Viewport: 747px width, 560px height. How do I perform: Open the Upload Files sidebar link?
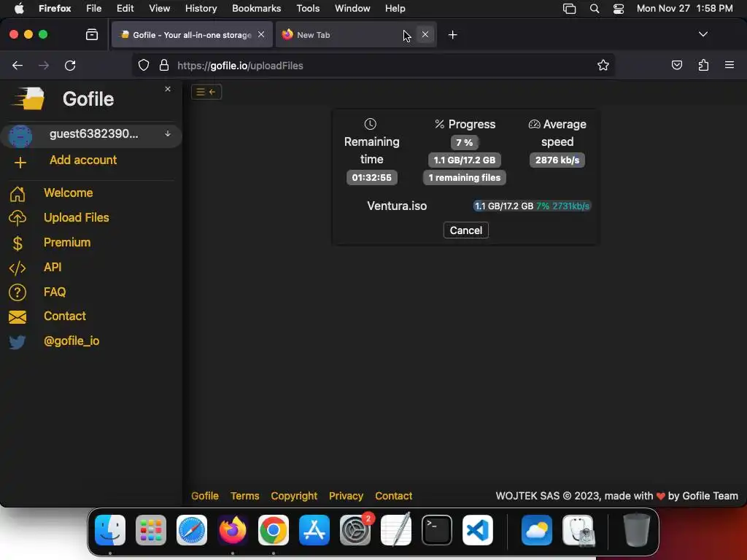(x=76, y=217)
